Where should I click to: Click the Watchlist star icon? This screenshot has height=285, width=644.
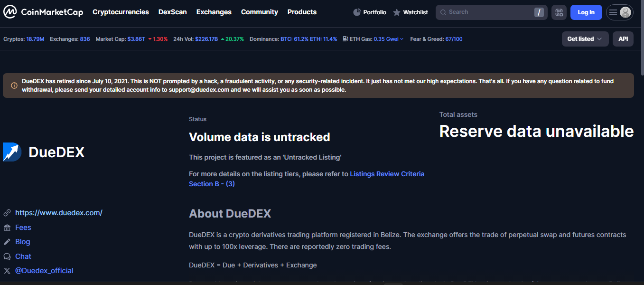point(397,12)
